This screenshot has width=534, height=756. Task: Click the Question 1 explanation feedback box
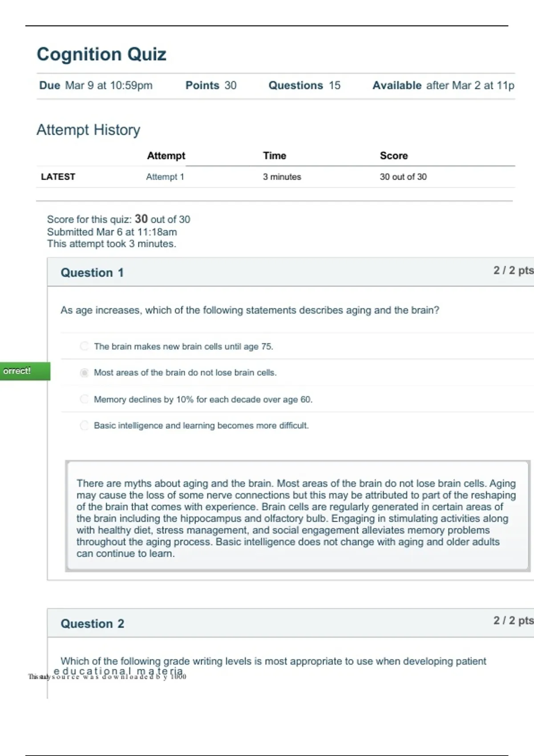coord(298,516)
